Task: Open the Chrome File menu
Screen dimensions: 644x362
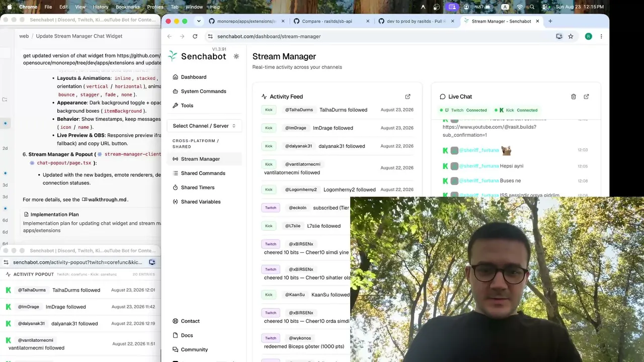Action: click(48, 7)
